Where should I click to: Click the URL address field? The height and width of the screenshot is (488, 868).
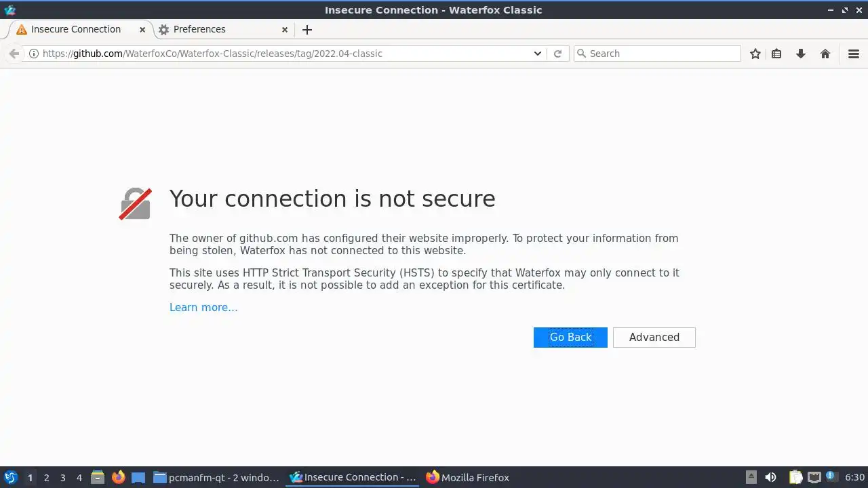pyautogui.click(x=285, y=54)
